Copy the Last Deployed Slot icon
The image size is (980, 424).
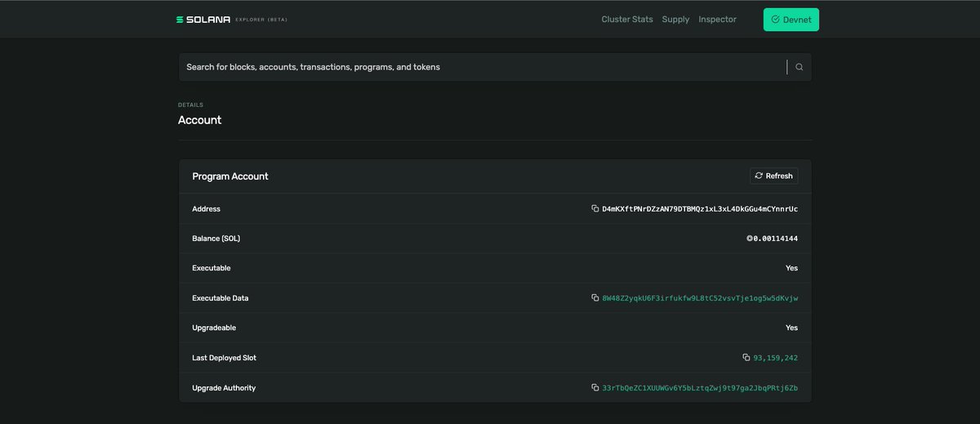click(x=746, y=358)
